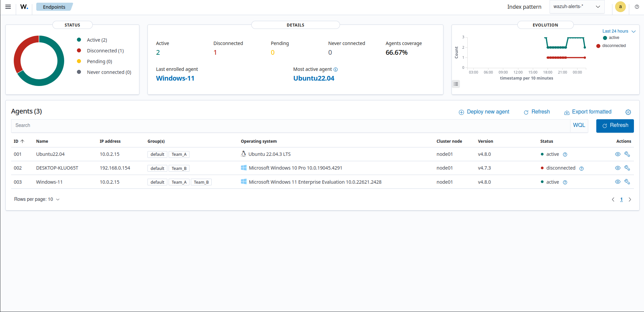Click the info icon next to Most active agent

point(336,70)
